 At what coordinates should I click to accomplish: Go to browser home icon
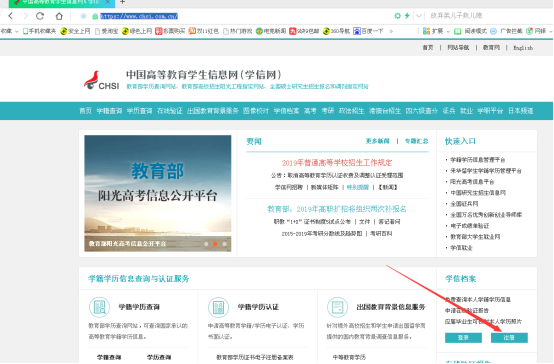pos(59,16)
